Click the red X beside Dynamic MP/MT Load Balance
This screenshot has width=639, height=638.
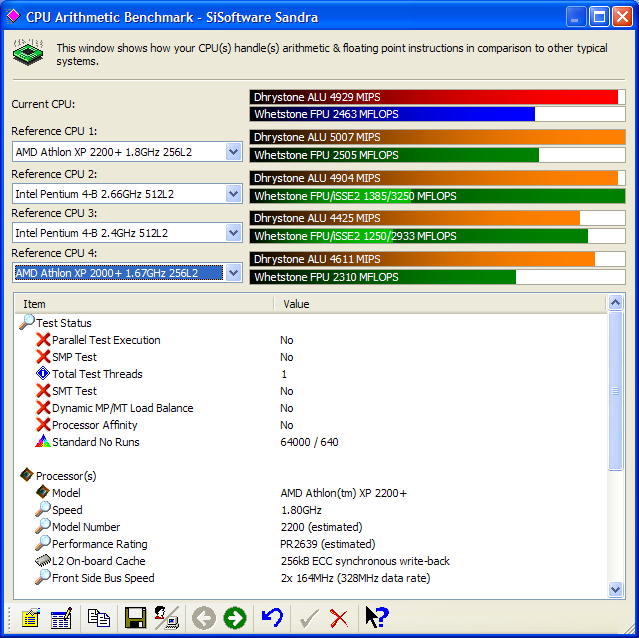43,408
